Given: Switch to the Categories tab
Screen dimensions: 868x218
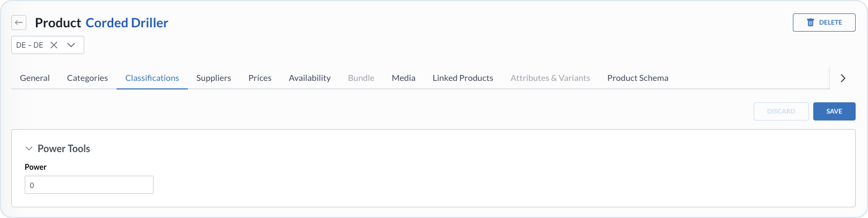Looking at the screenshot, I should pyautogui.click(x=87, y=78).
